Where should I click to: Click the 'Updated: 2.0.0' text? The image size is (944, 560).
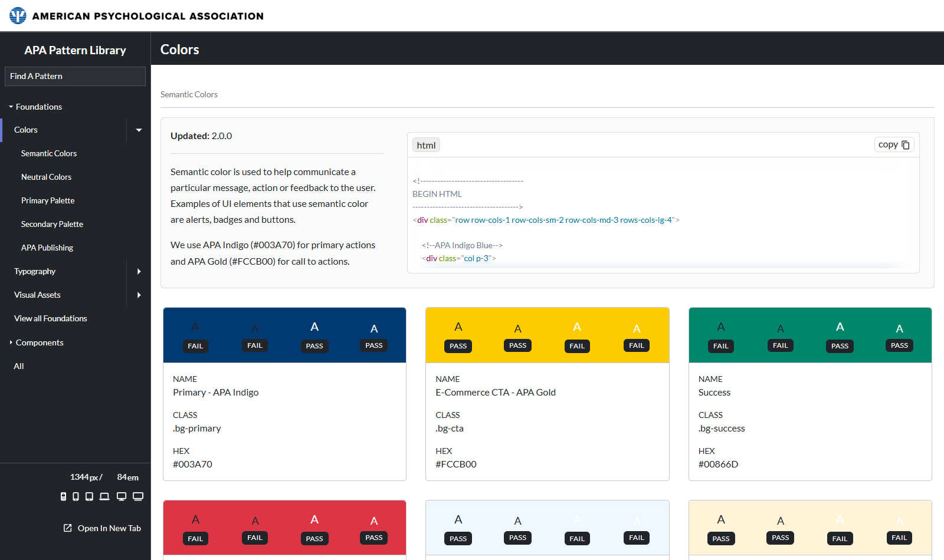201,136
